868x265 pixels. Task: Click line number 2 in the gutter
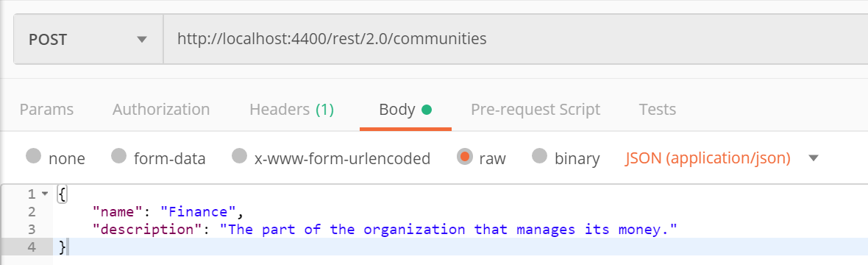(30, 211)
